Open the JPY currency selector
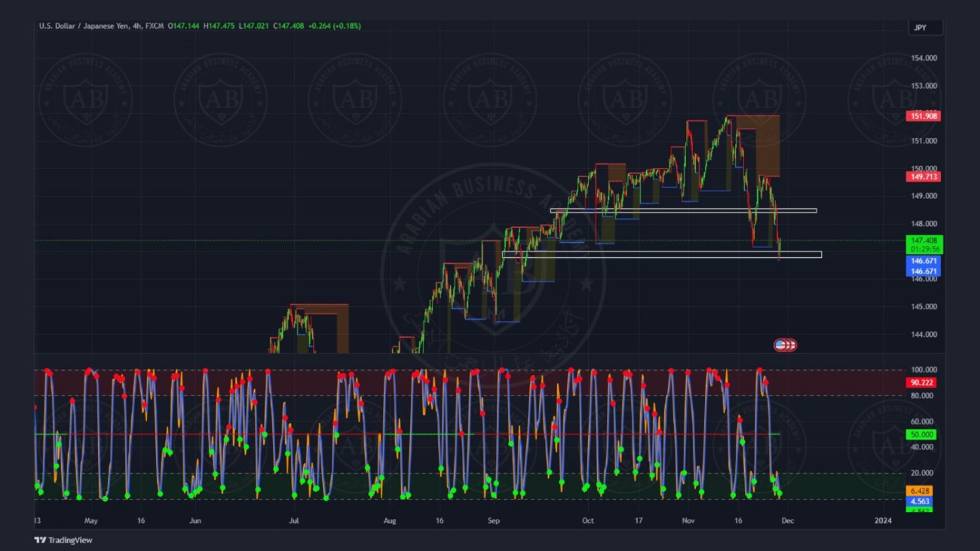The width and height of the screenshot is (980, 551). click(925, 27)
